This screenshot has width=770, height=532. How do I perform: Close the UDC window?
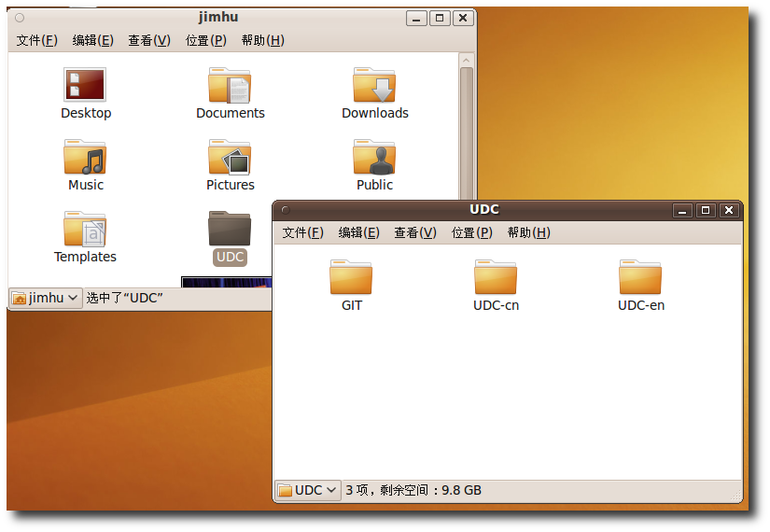[x=729, y=211]
